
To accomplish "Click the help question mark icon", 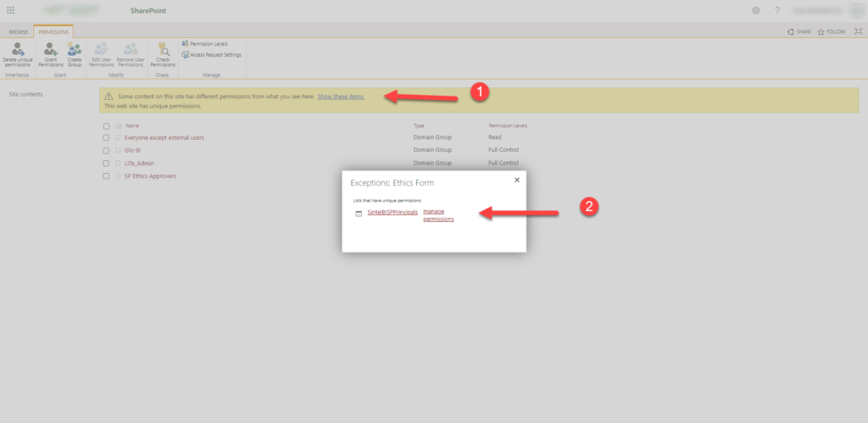I will (777, 10).
